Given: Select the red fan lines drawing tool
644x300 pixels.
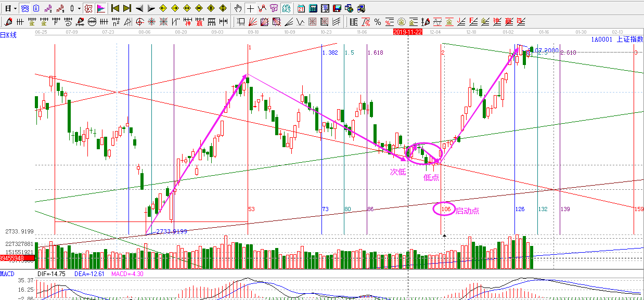Looking at the screenshot, I should click(253, 22).
